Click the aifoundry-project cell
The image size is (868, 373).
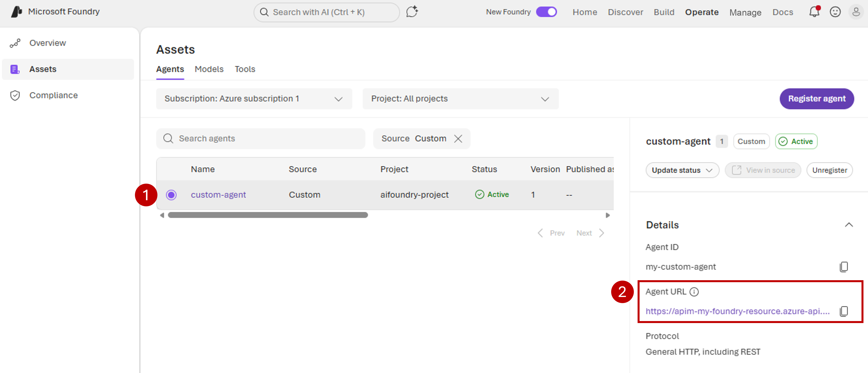pos(414,195)
